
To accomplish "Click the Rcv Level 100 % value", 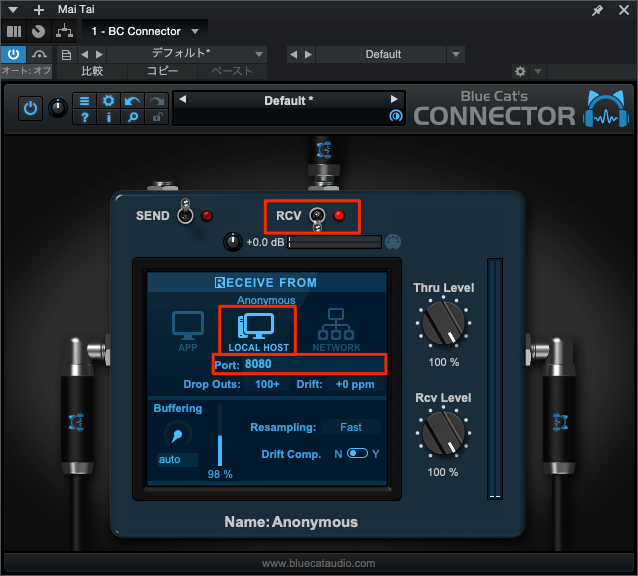I will 443,472.
